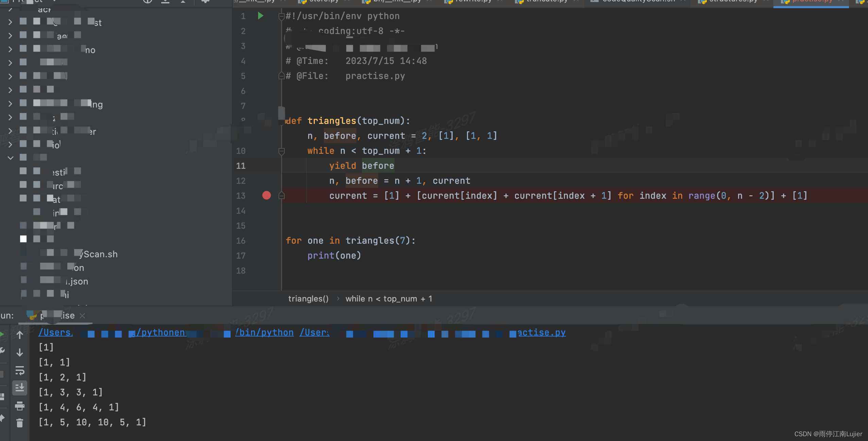Click console output '[1, 5, 10, 10, 5, 1]'

point(93,422)
